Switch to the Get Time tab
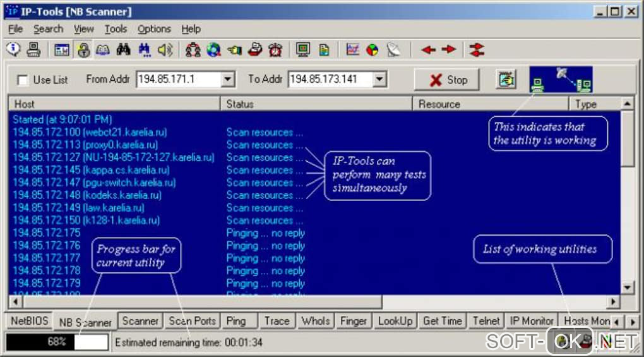644x357 pixels. coord(443,321)
